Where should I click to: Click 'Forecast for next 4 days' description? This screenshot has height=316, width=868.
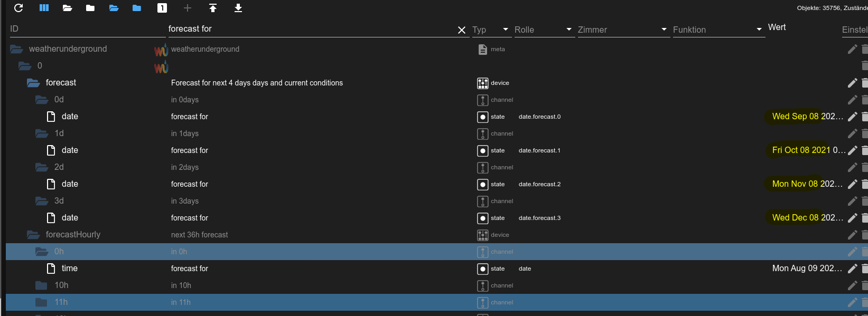(257, 83)
